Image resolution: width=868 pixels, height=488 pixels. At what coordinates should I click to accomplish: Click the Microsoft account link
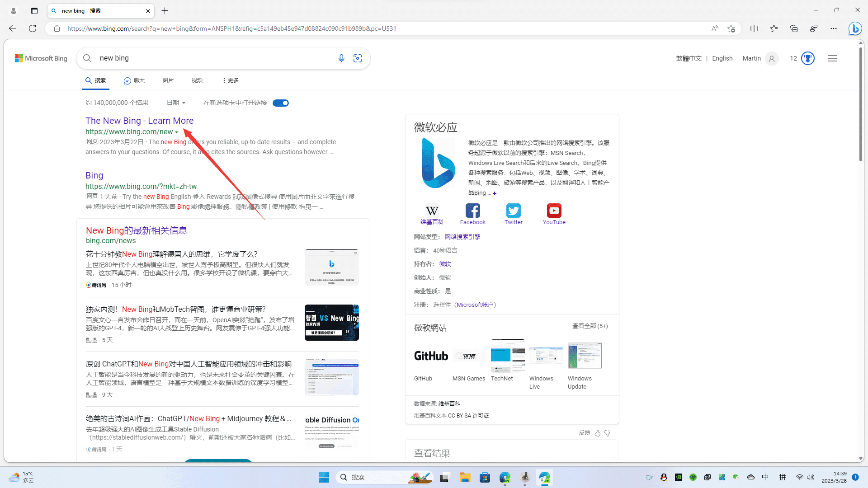point(475,305)
